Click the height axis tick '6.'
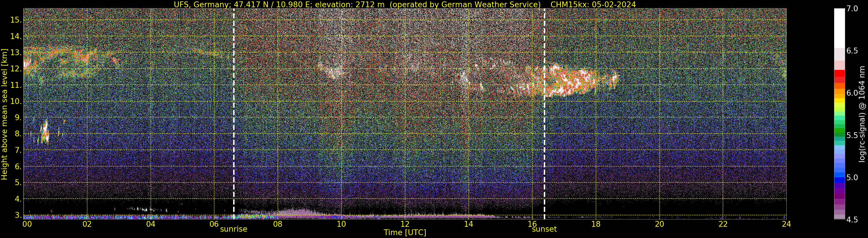 pyautogui.click(x=18, y=166)
